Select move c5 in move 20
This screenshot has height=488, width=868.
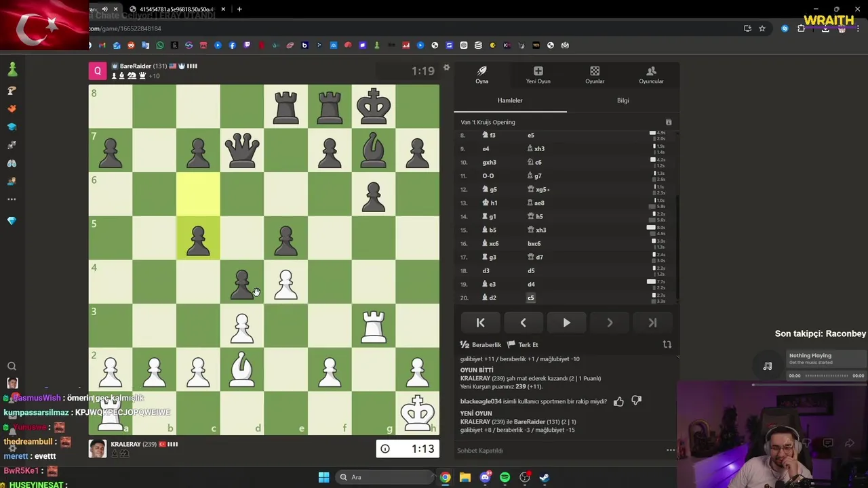531,298
